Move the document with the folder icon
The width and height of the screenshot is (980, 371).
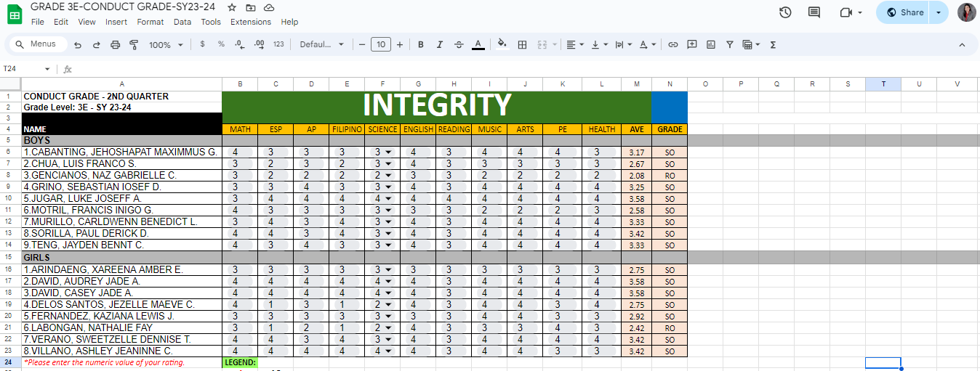[x=251, y=7]
